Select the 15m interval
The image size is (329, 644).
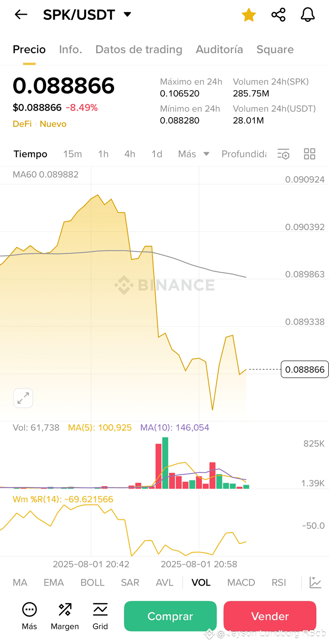pyautogui.click(x=72, y=154)
